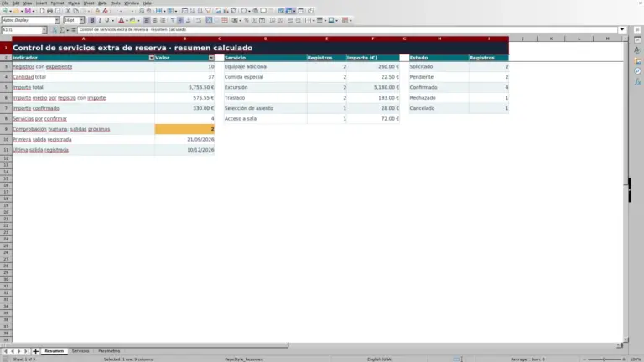Open the sidebar Functions fx icon
The width and height of the screenshot is (644, 362).
pos(637,81)
